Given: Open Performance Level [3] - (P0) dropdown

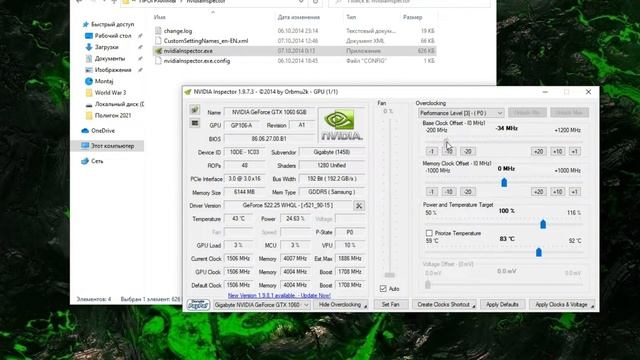Looking at the screenshot, I should click(x=461, y=113).
